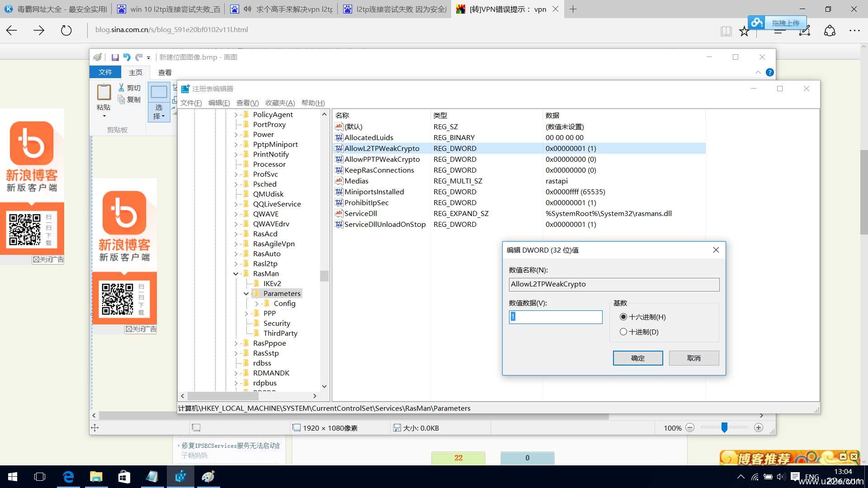Select the ProhibitIpSec registry value
Image resolution: width=868 pixels, height=488 pixels.
[x=366, y=202]
